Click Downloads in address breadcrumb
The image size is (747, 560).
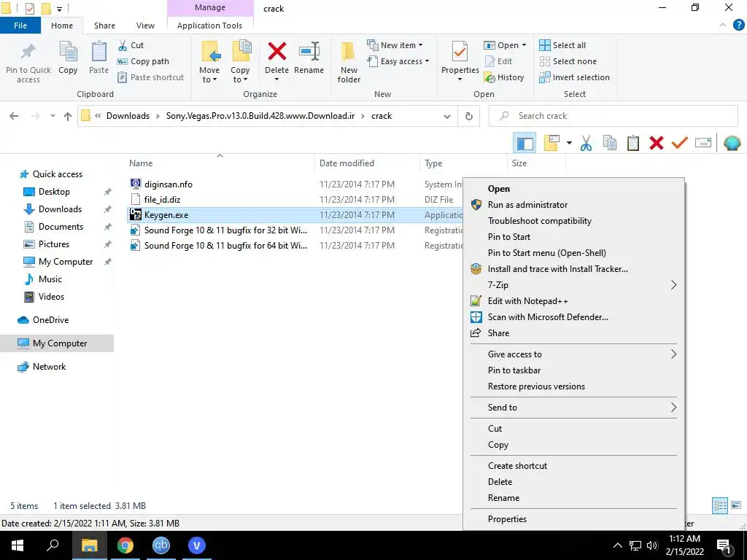(128, 116)
